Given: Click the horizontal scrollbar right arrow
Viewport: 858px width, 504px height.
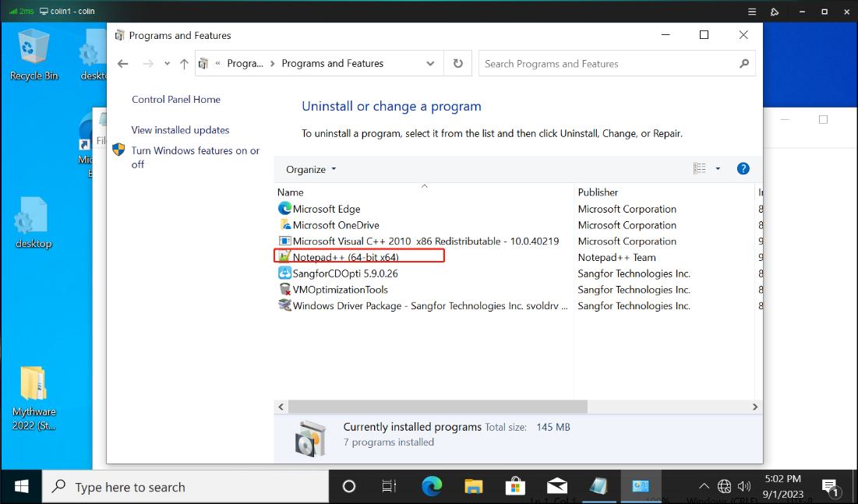Looking at the screenshot, I should click(x=754, y=407).
